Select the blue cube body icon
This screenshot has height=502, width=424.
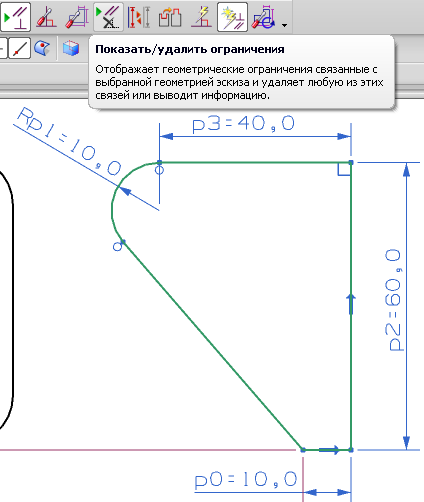[x=71, y=49]
